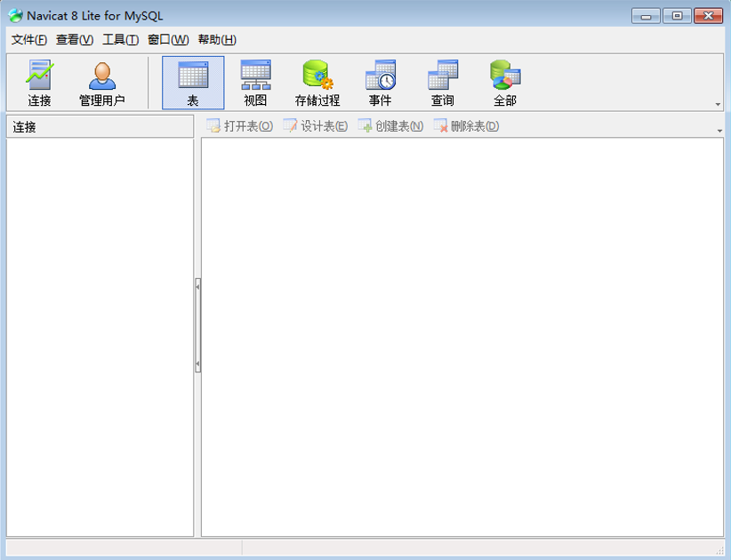Click 删除表(D) button
731x560 pixels.
click(466, 126)
